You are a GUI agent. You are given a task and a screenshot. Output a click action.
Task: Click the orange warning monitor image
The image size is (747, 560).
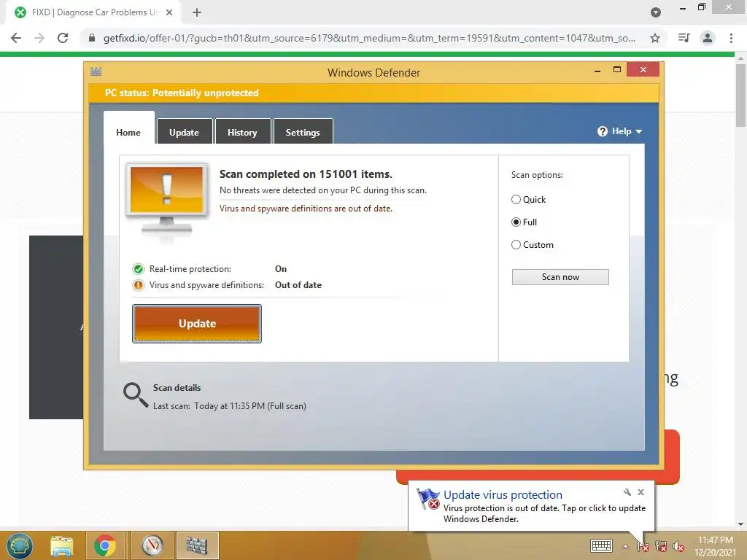pyautogui.click(x=166, y=200)
